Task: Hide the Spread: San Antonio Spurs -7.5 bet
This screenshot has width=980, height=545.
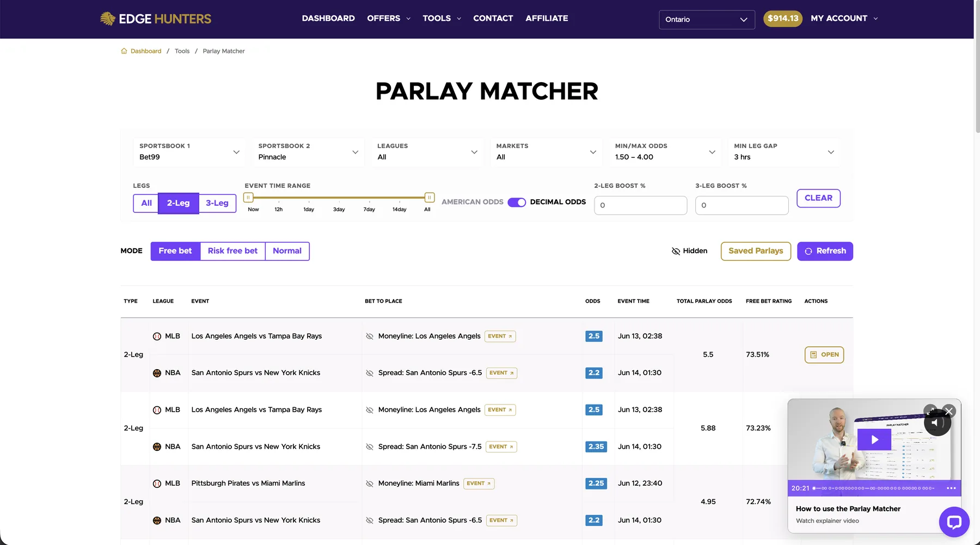Action: (x=370, y=447)
